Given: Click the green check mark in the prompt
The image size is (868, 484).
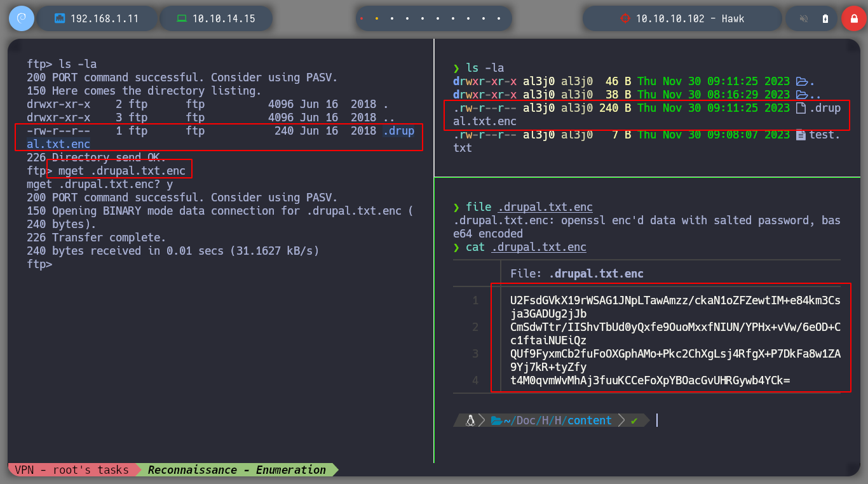Looking at the screenshot, I should 634,420.
